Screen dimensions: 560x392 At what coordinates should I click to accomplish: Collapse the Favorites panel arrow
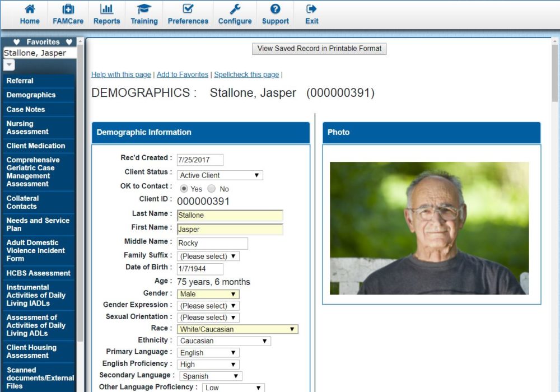(9, 64)
